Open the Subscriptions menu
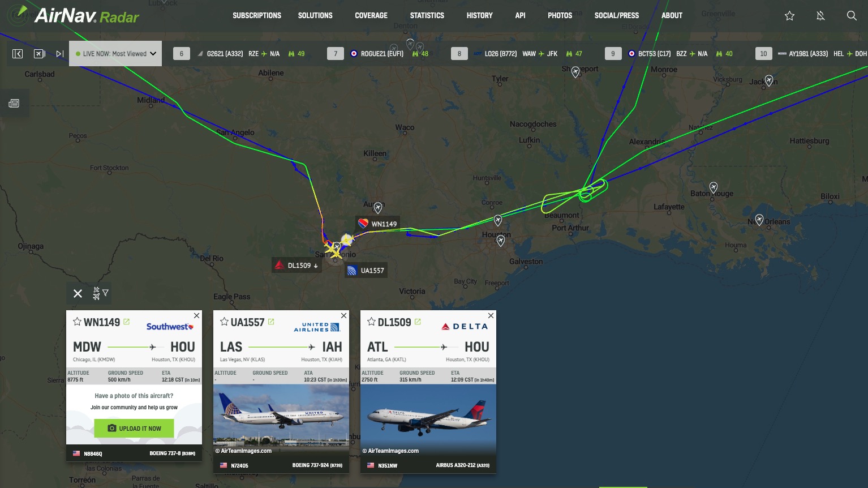 [257, 15]
